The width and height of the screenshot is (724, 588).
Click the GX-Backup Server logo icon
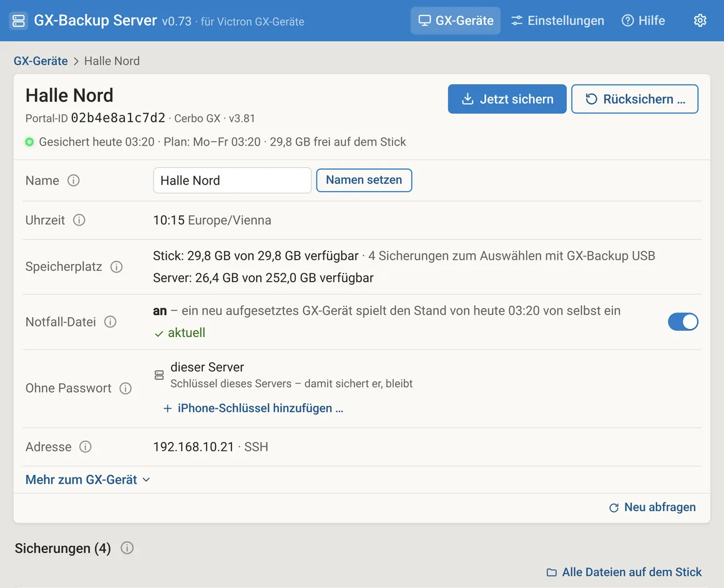pyautogui.click(x=19, y=21)
